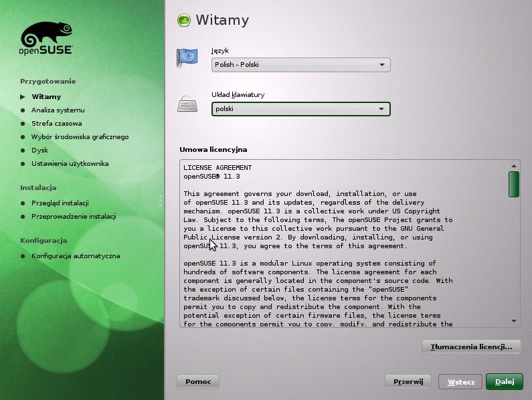Open help with the Pomoc button
Image resolution: width=532 pixels, height=400 pixels.
[198, 382]
